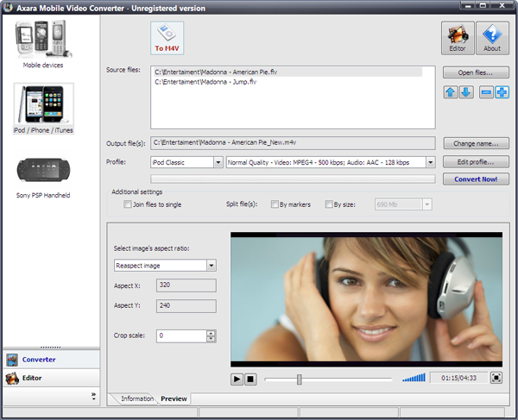This screenshot has height=420, width=518.
Task: Check the Split By size option
Action: 329,204
